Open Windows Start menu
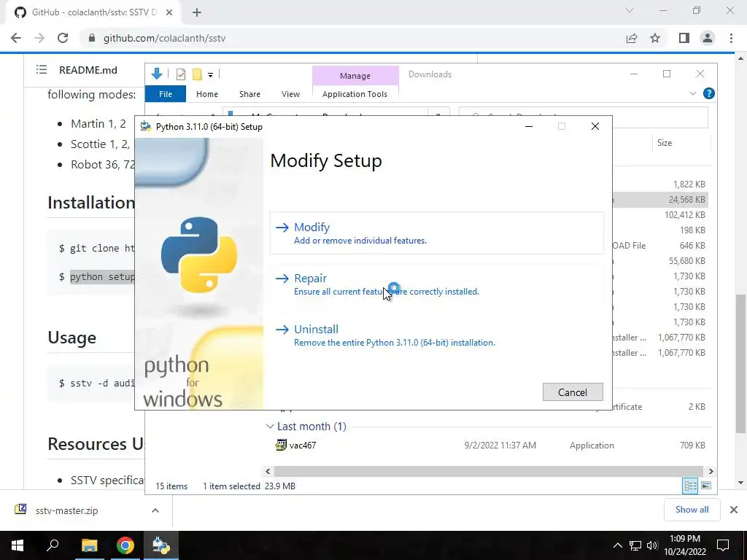This screenshot has width=747, height=560. pyautogui.click(x=18, y=545)
